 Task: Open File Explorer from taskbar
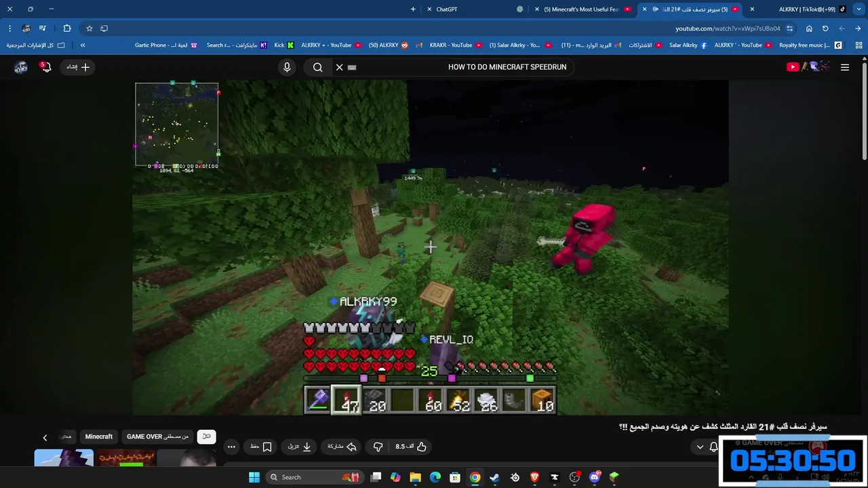tap(416, 477)
